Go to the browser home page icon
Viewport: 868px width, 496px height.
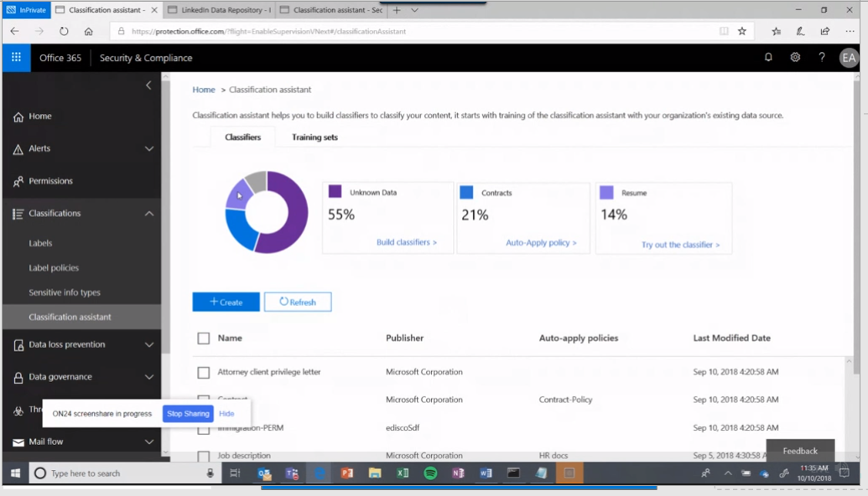tap(89, 32)
